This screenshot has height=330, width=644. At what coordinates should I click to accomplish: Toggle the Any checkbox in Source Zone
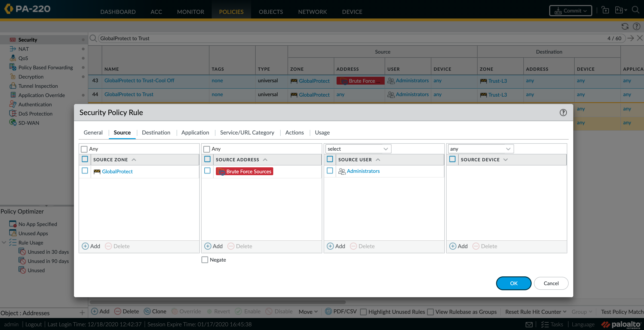click(84, 148)
